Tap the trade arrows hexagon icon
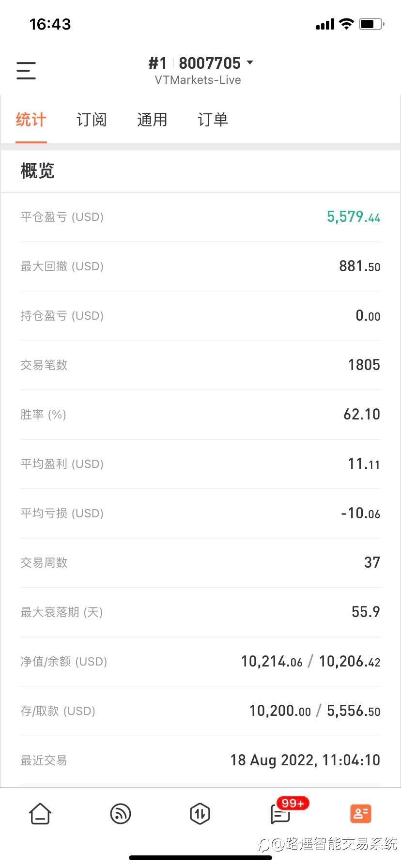The height and width of the screenshot is (868, 401). click(200, 813)
